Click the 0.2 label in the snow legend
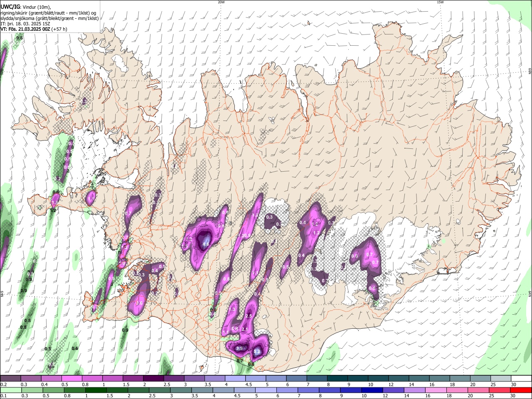 click(x=3, y=384)
